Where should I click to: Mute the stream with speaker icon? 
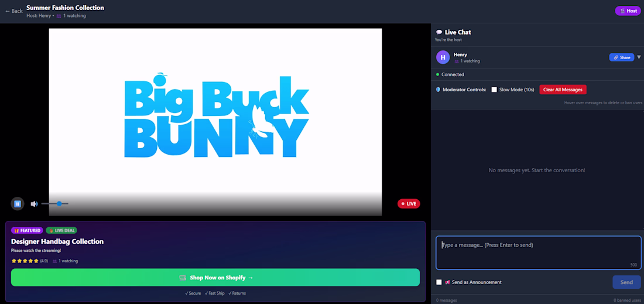34,204
